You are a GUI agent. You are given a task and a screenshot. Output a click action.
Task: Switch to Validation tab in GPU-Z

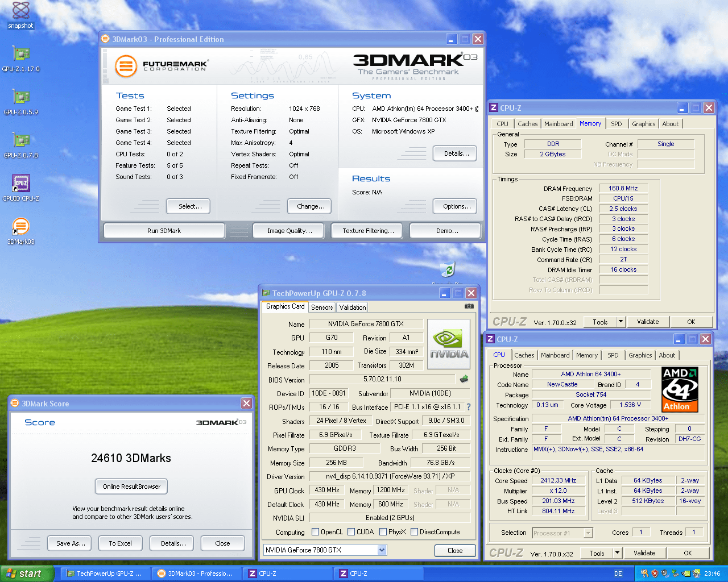pyautogui.click(x=353, y=307)
